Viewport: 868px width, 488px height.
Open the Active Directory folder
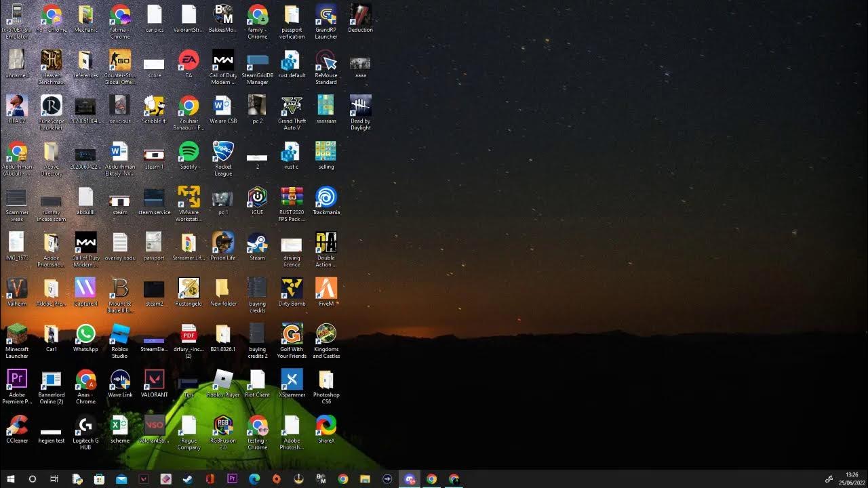tap(52, 159)
